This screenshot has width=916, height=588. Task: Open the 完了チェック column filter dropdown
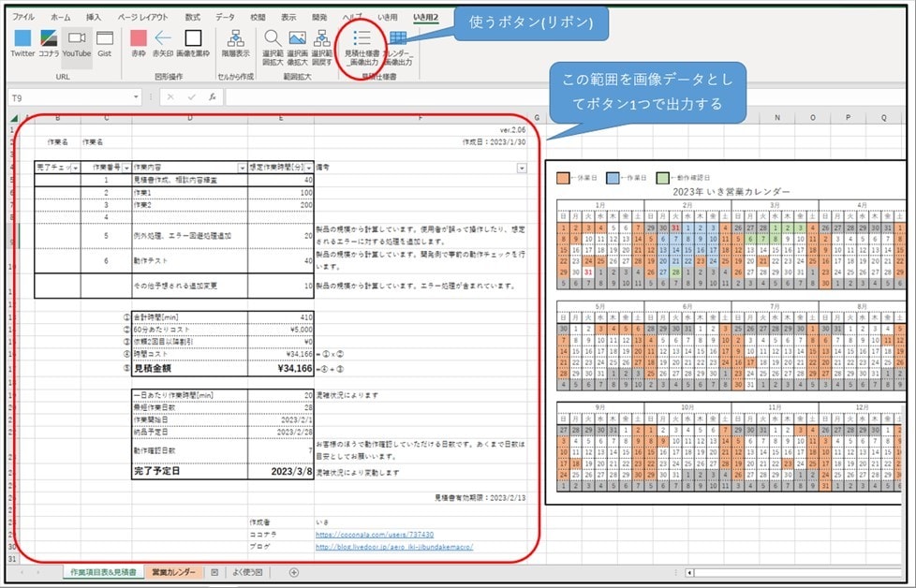pos(75,168)
